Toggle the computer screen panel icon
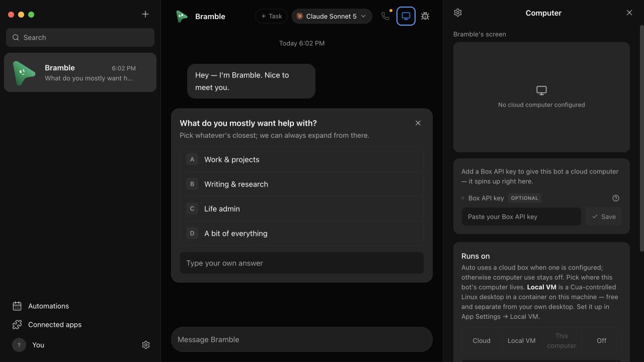The width and height of the screenshot is (644, 362). tap(406, 16)
